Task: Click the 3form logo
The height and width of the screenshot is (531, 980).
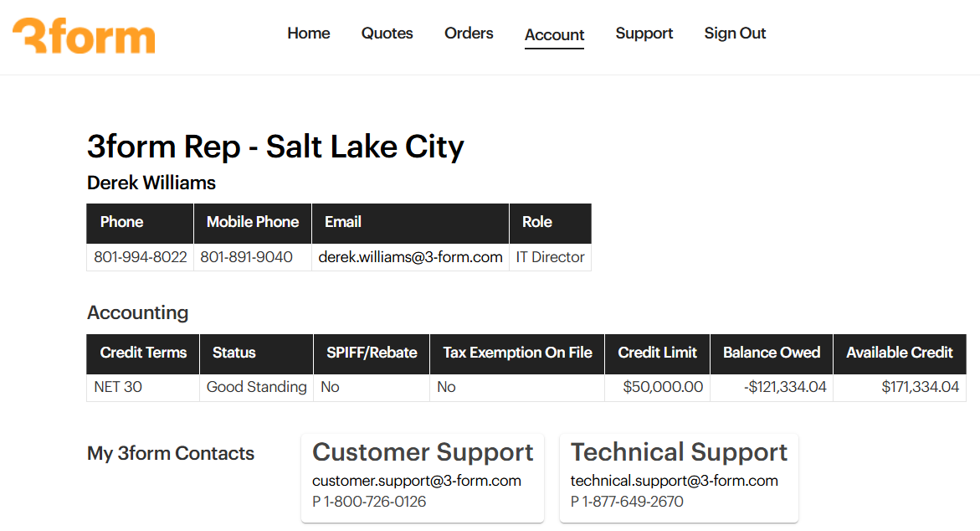Action: point(84,36)
